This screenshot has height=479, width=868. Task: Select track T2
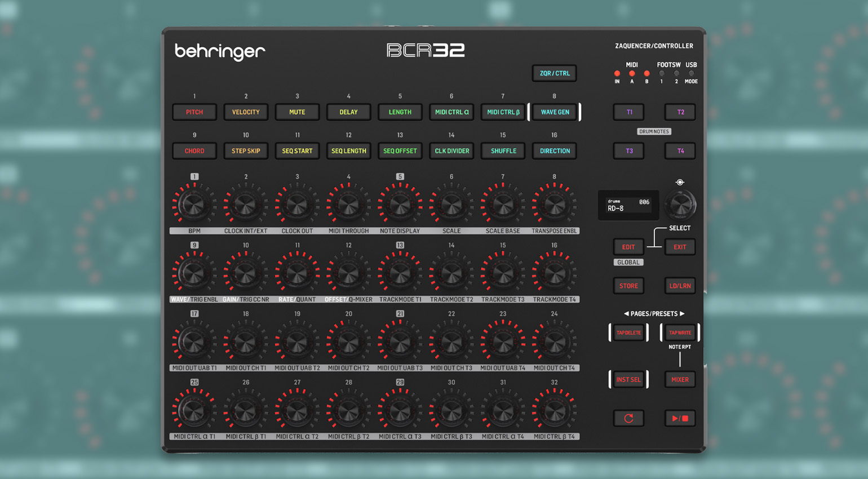click(680, 112)
